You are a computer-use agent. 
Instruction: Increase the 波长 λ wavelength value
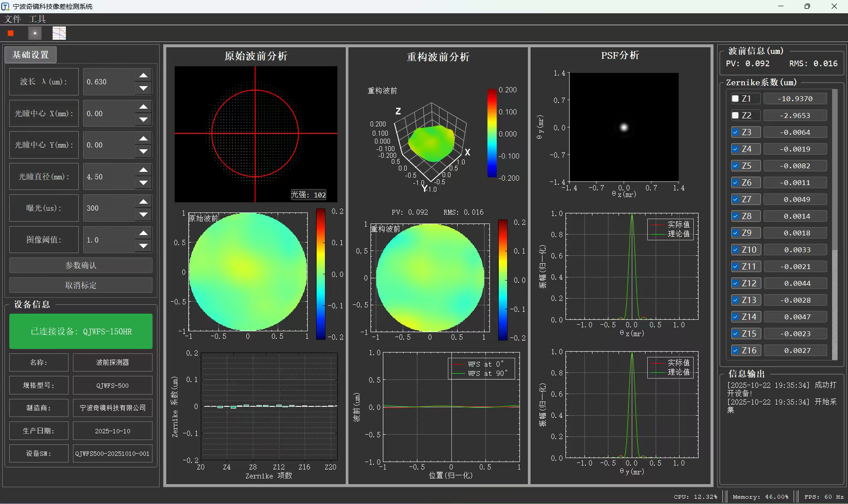[143, 76]
